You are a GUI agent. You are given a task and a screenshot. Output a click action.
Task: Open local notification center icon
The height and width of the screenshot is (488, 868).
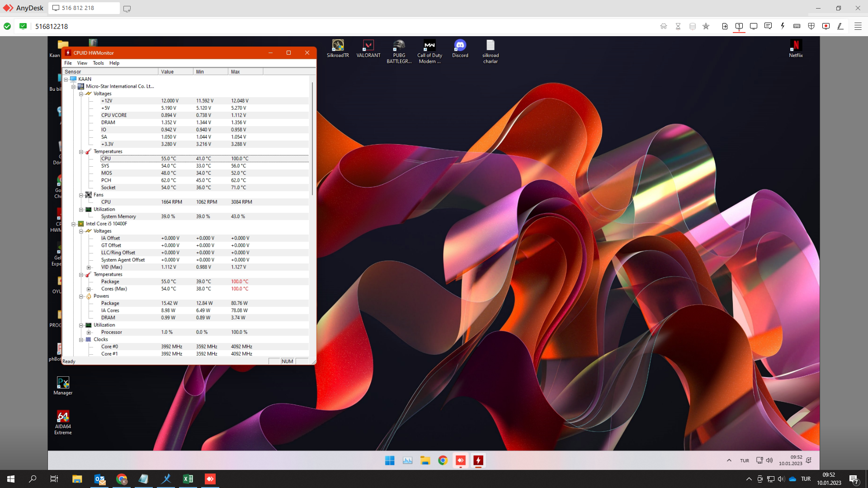(x=854, y=479)
